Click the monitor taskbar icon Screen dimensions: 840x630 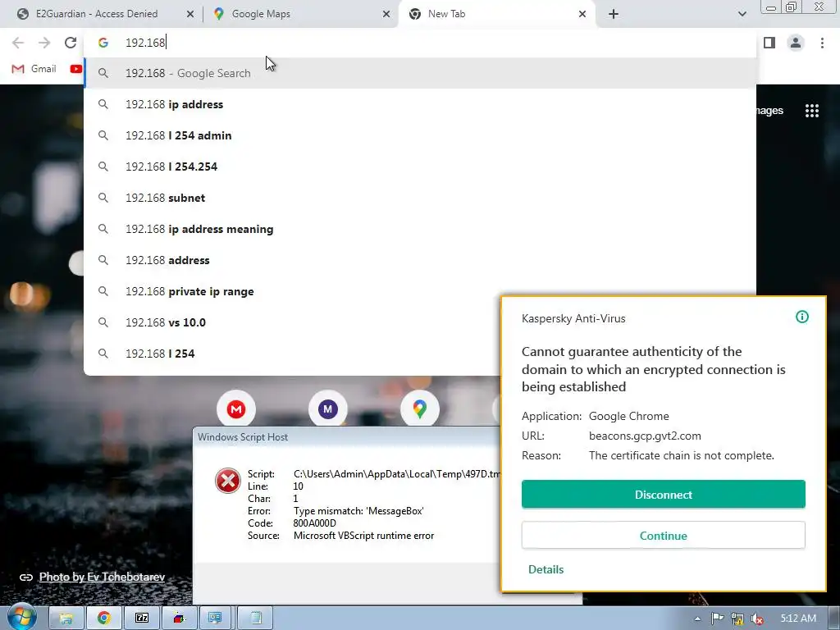pyautogui.click(x=216, y=619)
